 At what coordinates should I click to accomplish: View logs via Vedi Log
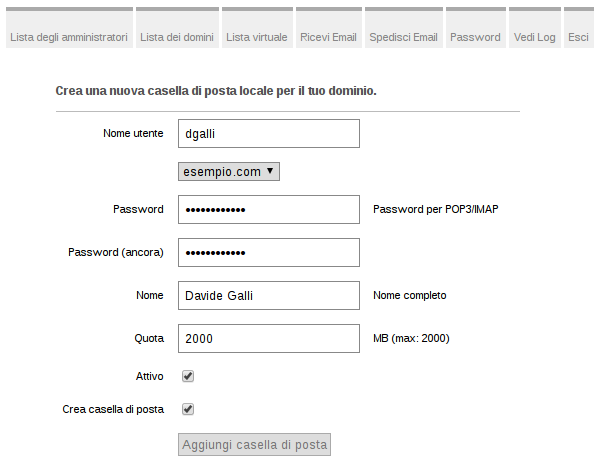tap(535, 37)
